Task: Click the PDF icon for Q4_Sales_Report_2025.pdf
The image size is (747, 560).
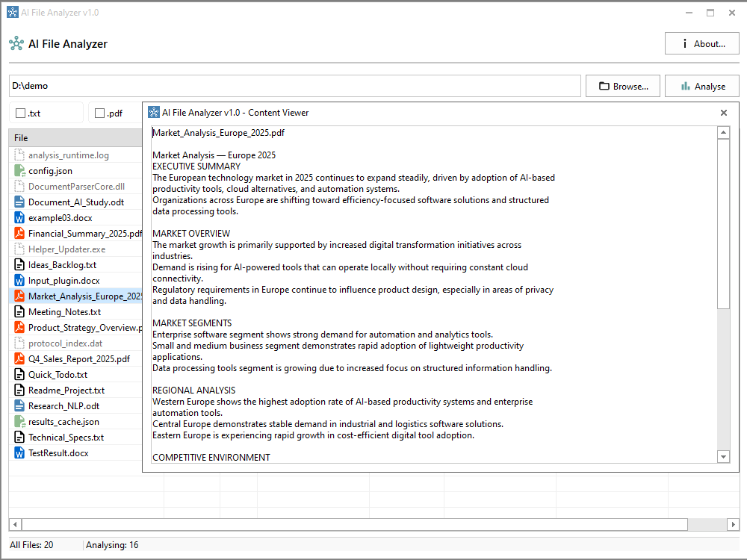Action: point(20,359)
